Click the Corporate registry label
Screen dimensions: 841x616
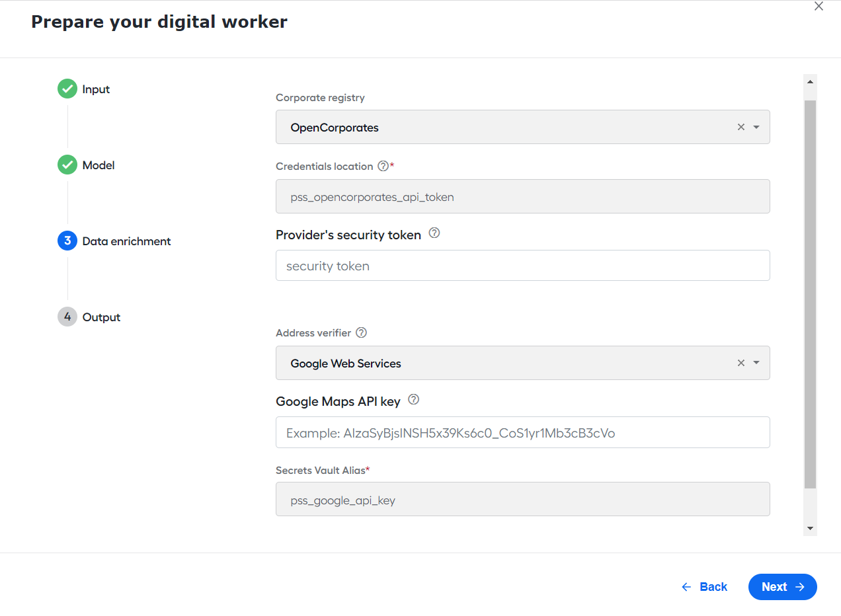point(320,98)
